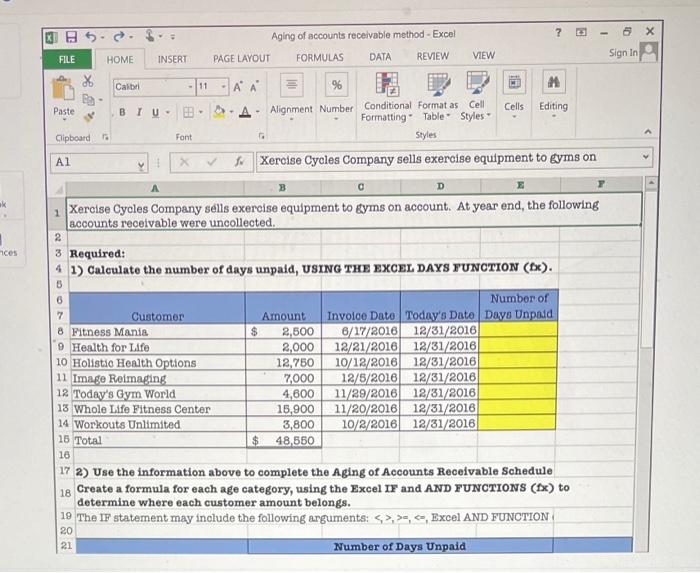Click the Format as Table icon
700x573 pixels.
[x=438, y=83]
